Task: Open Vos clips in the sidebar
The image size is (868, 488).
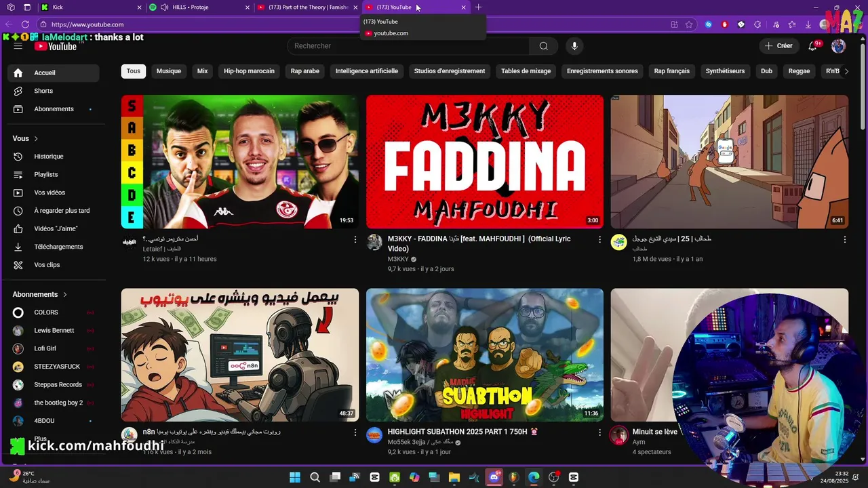Action: coord(54,265)
